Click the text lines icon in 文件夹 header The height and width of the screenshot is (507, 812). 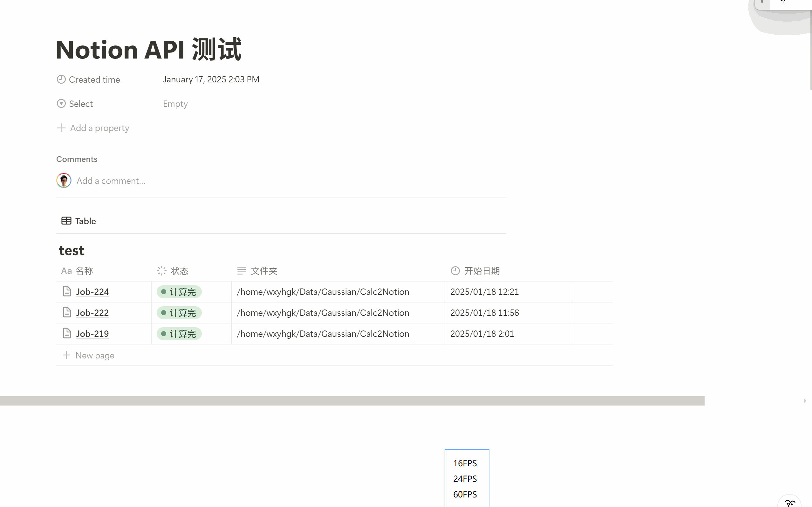click(x=242, y=271)
